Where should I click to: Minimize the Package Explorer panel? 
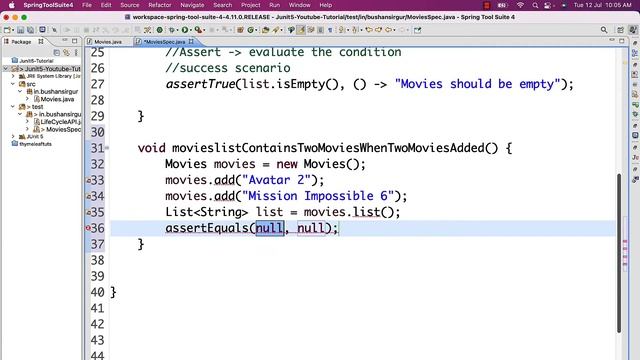65,40
